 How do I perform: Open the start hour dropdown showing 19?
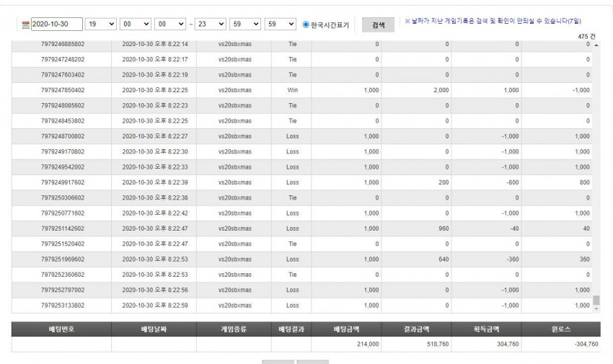pos(100,25)
